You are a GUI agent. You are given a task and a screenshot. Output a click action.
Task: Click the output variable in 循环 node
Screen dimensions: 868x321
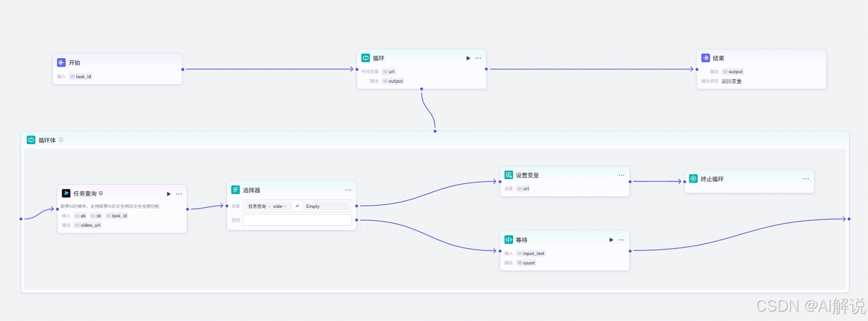(393, 81)
